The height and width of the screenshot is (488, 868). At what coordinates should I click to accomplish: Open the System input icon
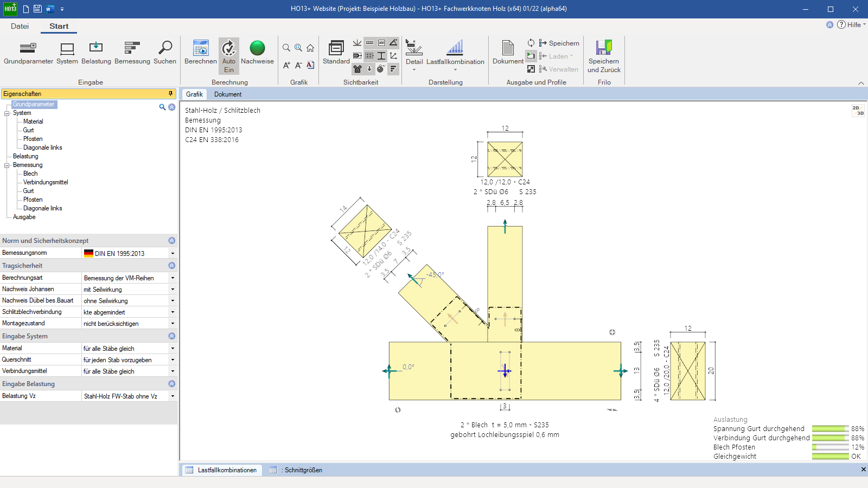pyautogui.click(x=67, y=53)
